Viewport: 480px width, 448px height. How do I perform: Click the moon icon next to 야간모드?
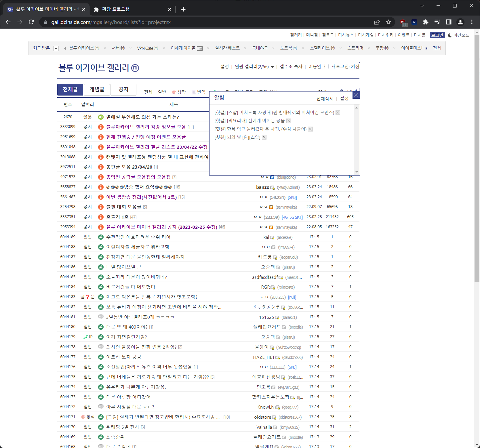450,35
